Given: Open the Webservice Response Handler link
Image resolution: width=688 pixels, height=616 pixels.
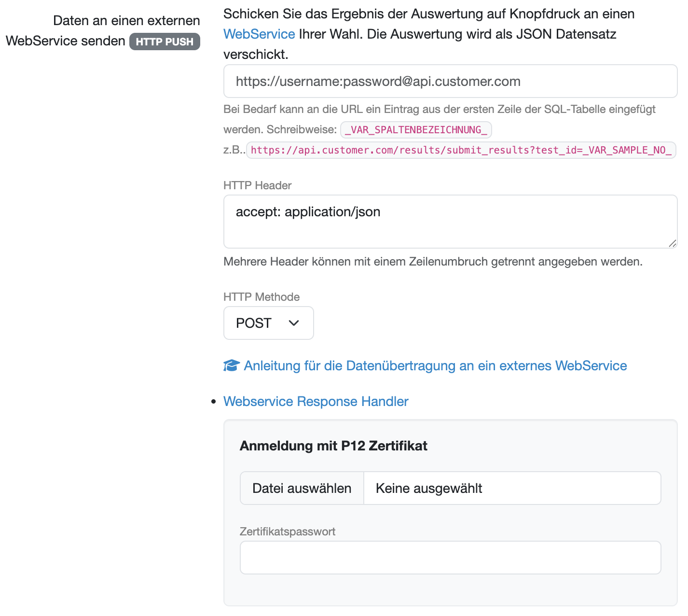Looking at the screenshot, I should point(316,402).
